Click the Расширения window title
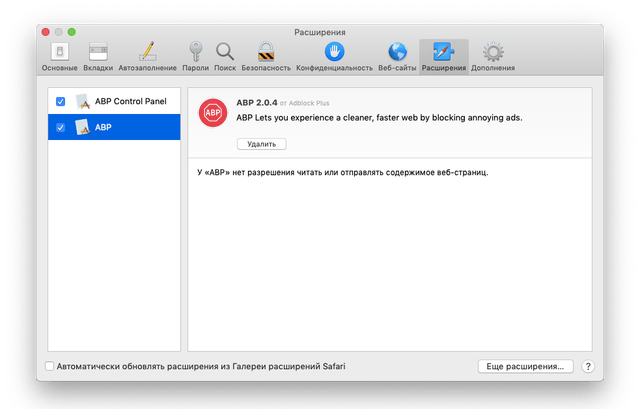 (320, 32)
